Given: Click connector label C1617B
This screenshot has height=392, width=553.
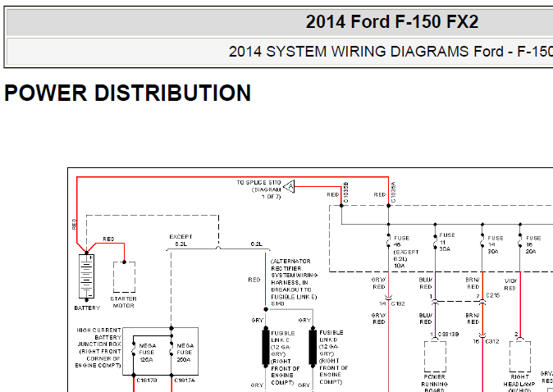Looking at the screenshot, I should pyautogui.click(x=147, y=381).
